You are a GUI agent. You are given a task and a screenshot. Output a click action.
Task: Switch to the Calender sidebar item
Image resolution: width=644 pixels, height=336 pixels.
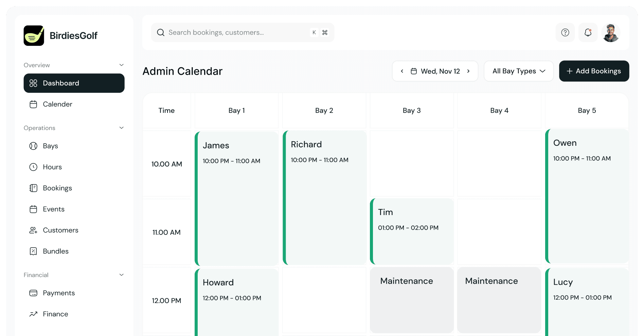click(57, 104)
